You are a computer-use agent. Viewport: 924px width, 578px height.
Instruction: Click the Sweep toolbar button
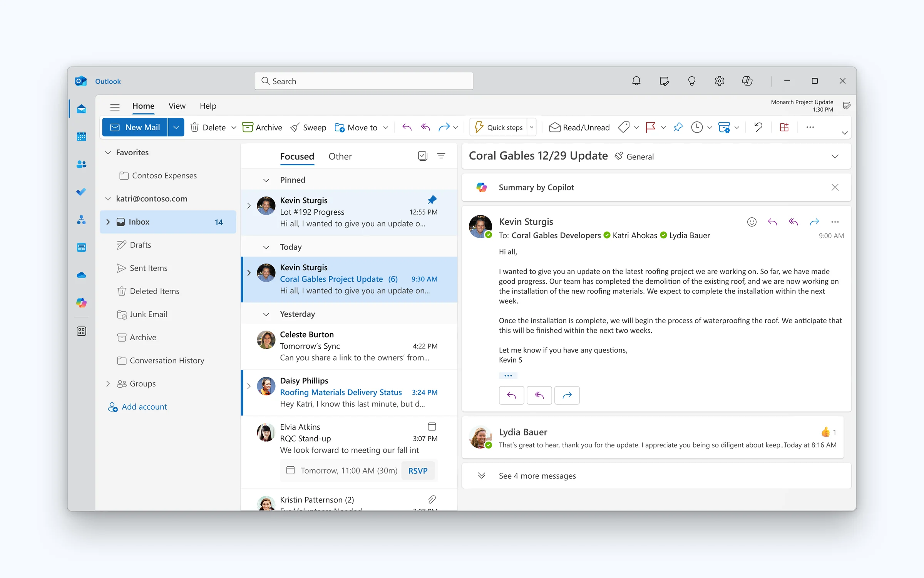click(308, 128)
